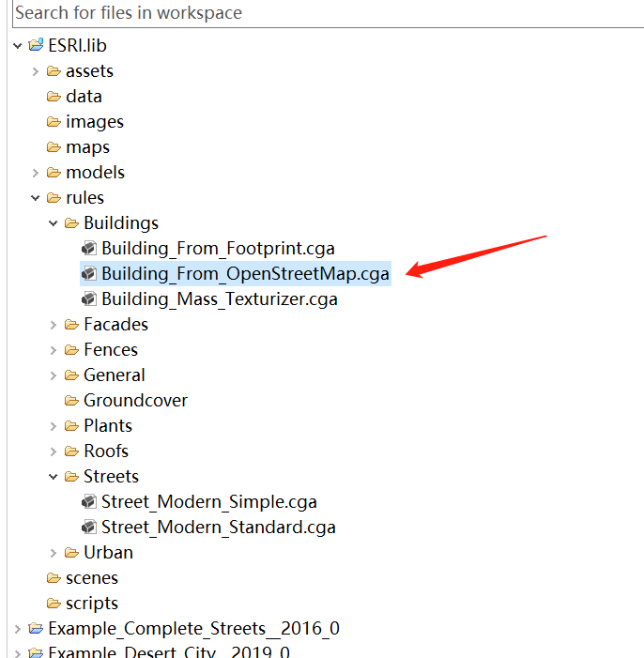Collapse the rules folder
Viewport: 644px width, 658px height.
pos(36,198)
